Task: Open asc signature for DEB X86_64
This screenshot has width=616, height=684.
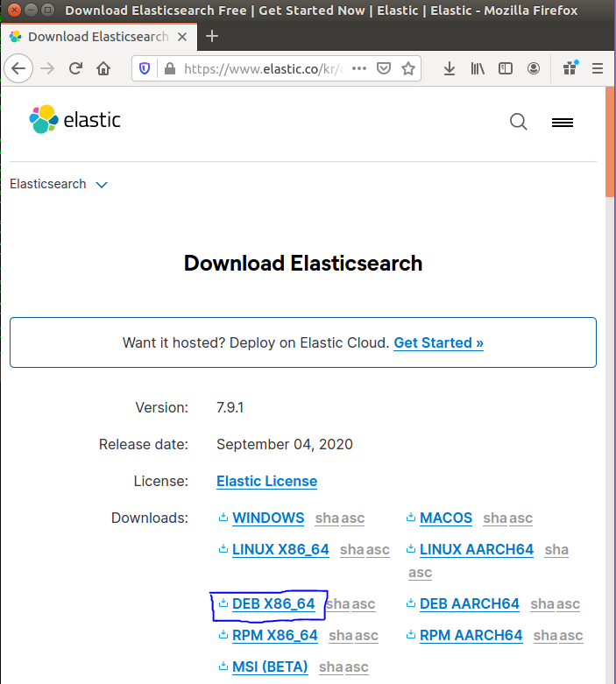Action: [x=364, y=604]
